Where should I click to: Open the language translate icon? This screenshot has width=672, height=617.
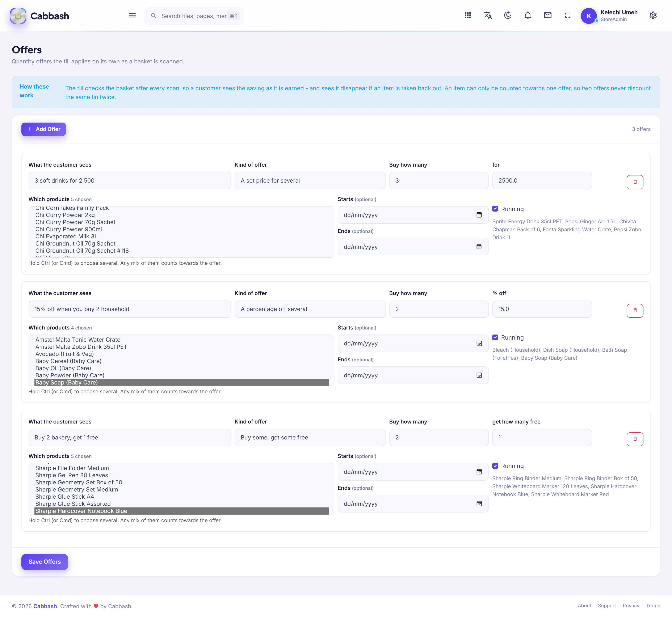click(488, 15)
